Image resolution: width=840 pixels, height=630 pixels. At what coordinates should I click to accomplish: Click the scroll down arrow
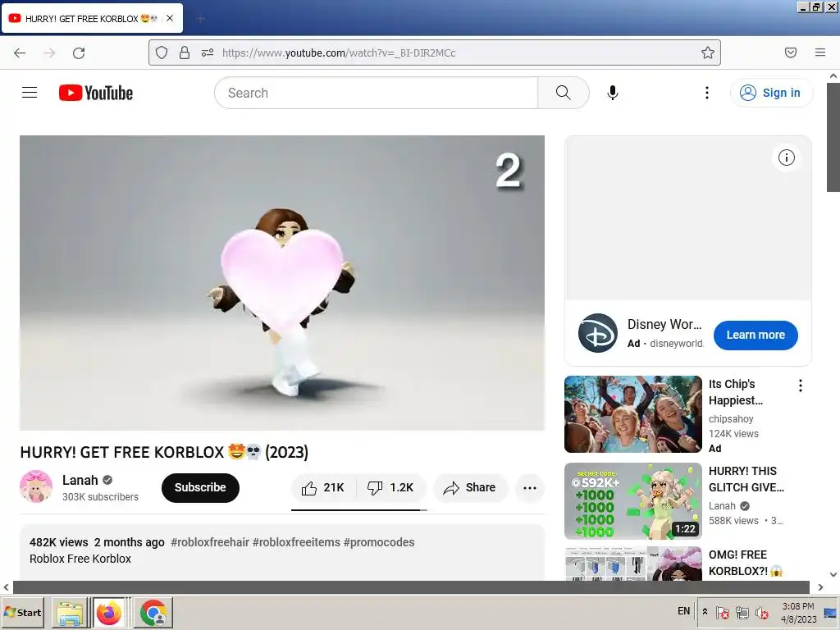click(833, 574)
